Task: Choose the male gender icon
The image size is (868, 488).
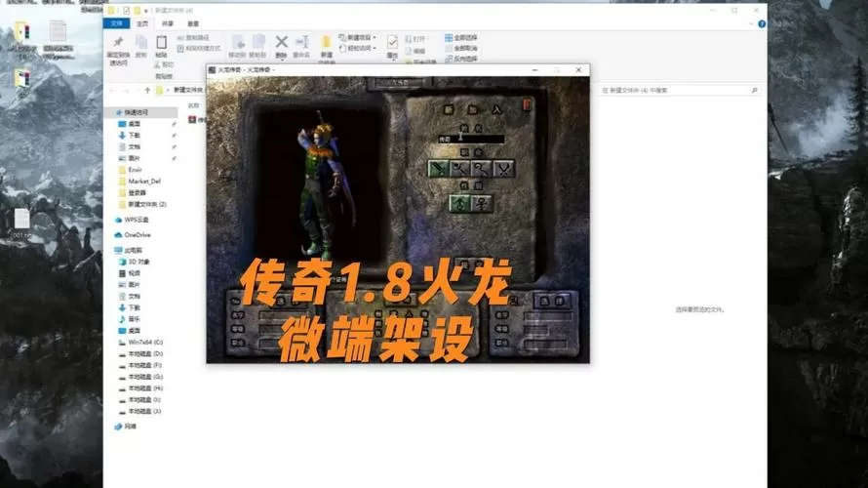Action: coord(460,203)
